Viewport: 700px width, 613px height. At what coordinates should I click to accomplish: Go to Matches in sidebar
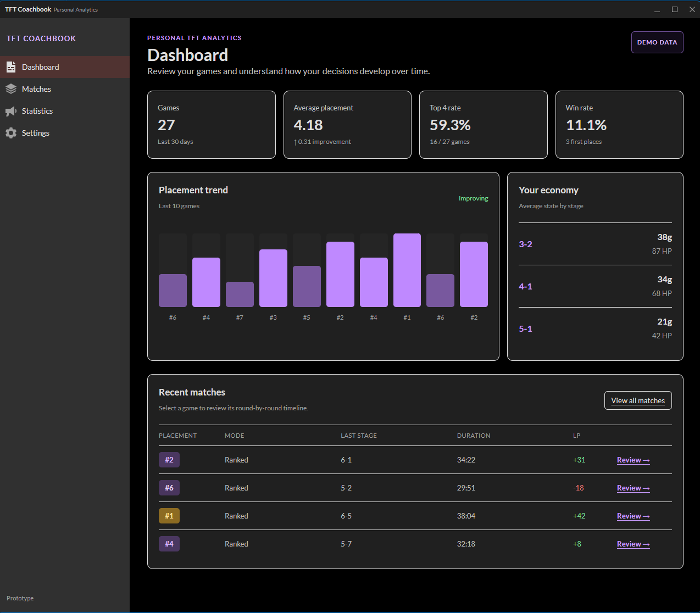coord(65,89)
